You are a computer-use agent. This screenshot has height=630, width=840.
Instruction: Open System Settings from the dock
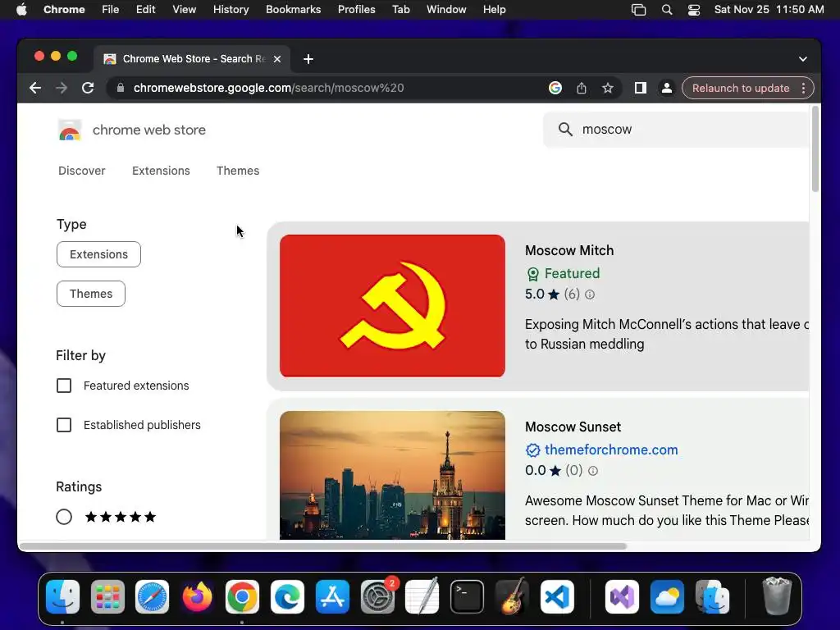click(x=377, y=597)
